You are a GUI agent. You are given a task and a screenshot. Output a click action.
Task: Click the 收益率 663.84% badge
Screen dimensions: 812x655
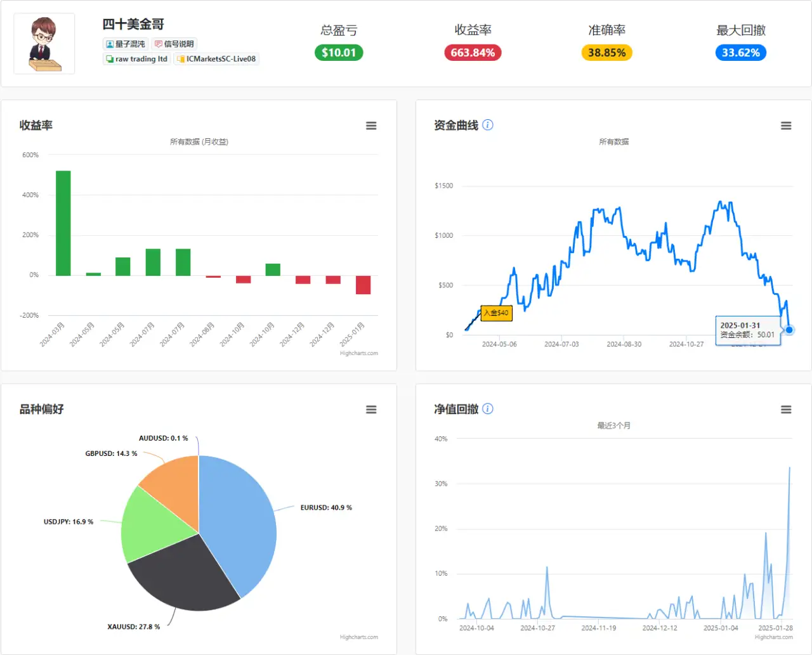(473, 53)
